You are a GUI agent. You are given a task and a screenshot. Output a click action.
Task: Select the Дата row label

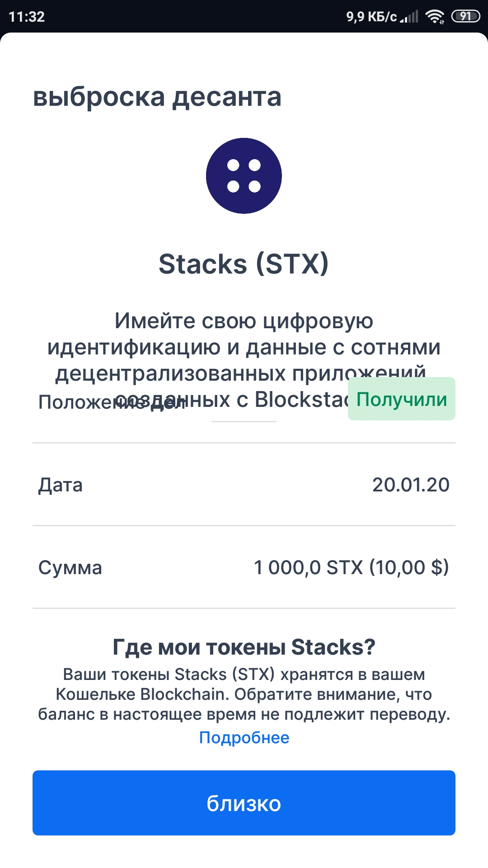point(61,485)
